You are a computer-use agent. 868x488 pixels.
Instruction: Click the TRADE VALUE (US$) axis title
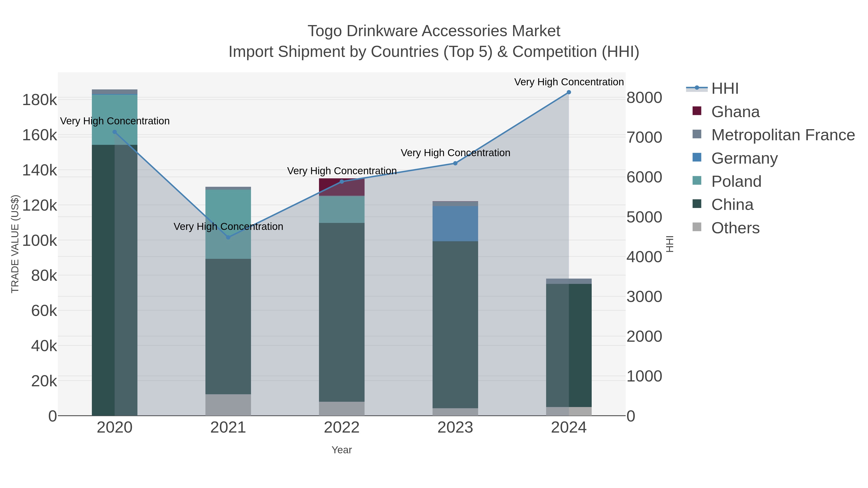(15, 244)
